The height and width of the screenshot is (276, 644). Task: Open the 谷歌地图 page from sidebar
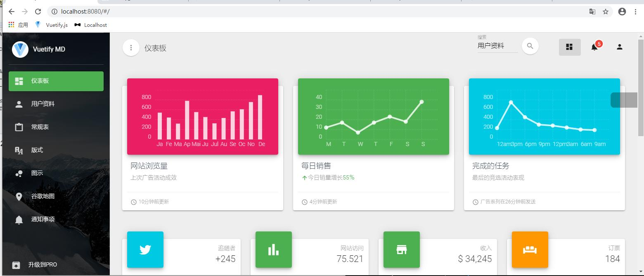coord(43,196)
